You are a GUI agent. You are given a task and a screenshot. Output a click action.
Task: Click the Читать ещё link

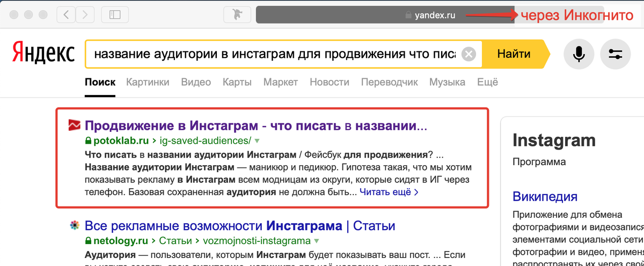pyautogui.click(x=389, y=191)
